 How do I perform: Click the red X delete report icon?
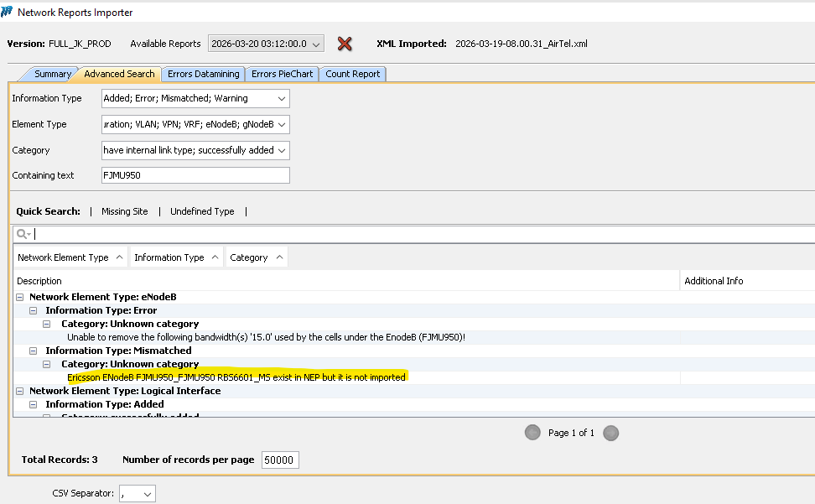click(x=344, y=44)
